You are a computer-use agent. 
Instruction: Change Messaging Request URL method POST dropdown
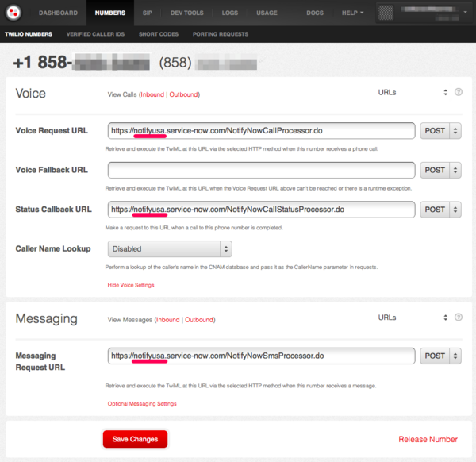(440, 356)
